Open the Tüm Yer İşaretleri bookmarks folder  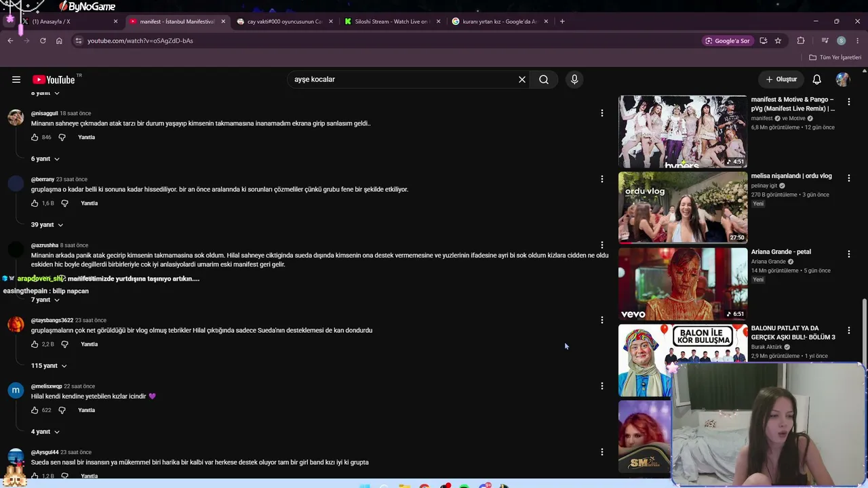tap(835, 58)
